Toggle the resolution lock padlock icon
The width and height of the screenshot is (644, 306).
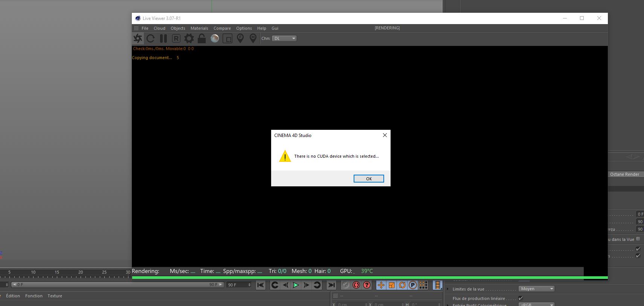201,38
